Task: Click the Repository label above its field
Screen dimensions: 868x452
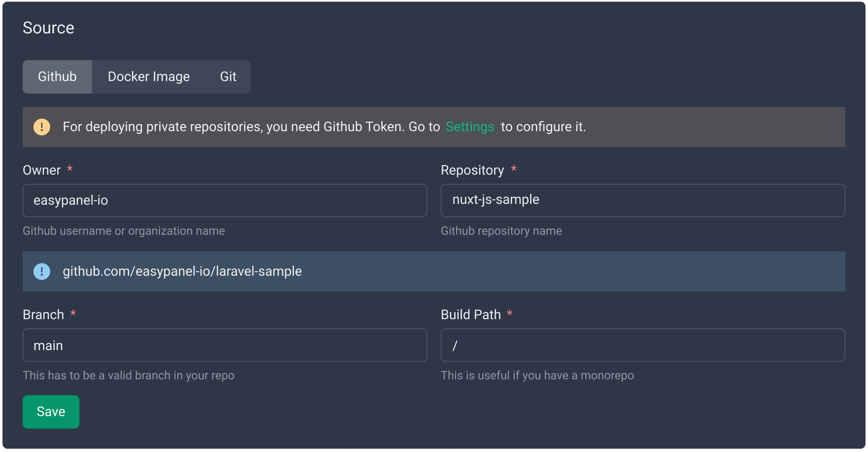Action: (472, 170)
